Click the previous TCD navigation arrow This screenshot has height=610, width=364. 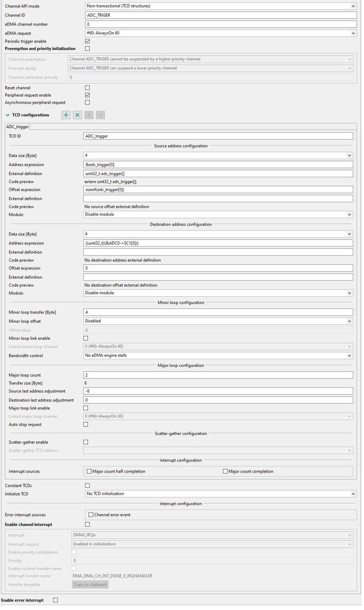pos(89,115)
